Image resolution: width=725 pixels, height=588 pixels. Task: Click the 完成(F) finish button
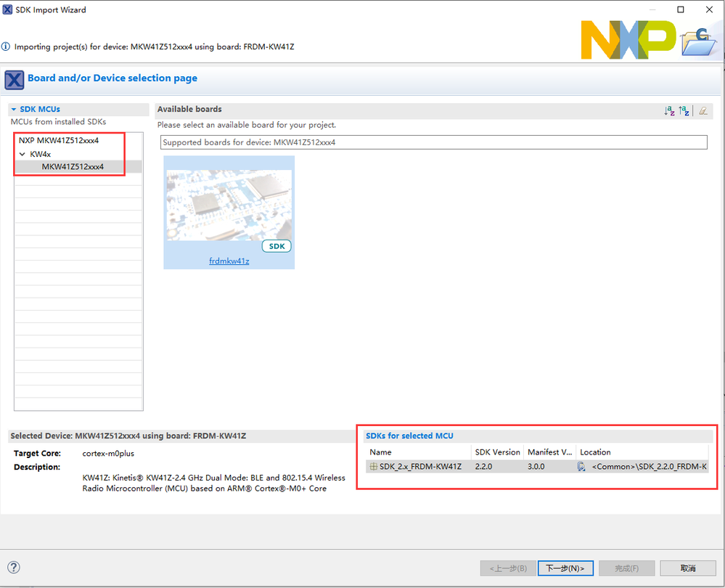click(x=627, y=568)
